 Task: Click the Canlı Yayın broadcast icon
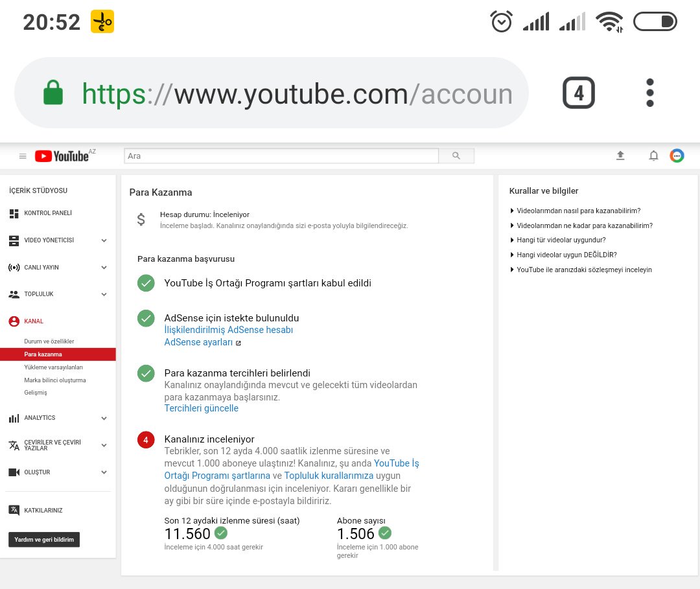click(x=14, y=267)
